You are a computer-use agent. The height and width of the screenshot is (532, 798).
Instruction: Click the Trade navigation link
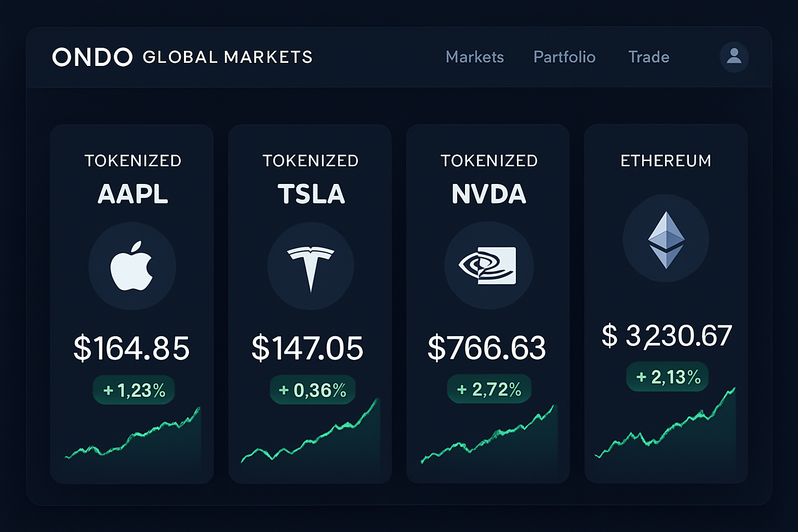pos(648,57)
